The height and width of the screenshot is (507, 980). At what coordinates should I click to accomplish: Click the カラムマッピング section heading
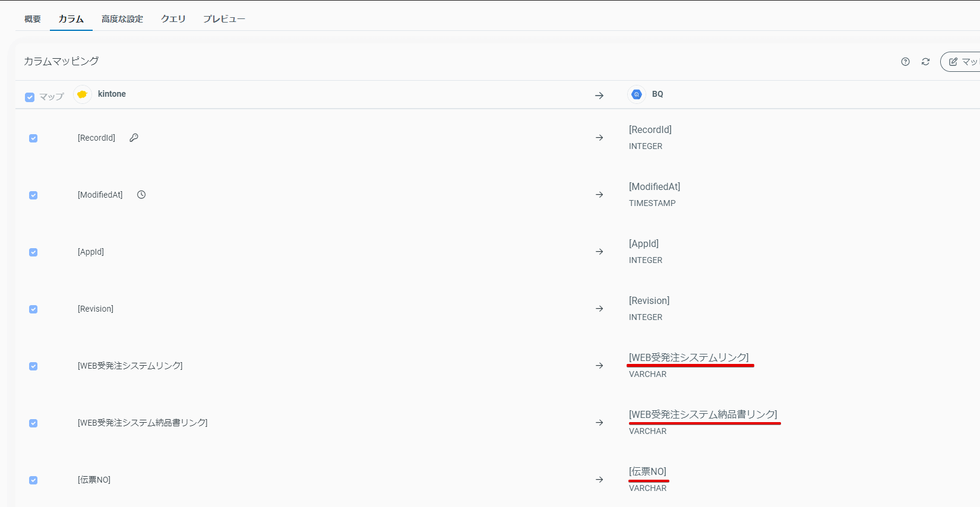(61, 61)
